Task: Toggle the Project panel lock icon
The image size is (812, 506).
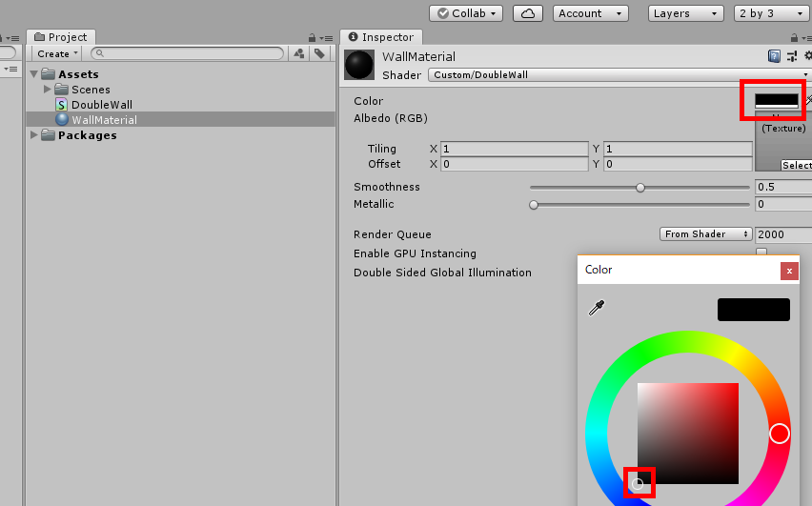Action: coord(312,38)
